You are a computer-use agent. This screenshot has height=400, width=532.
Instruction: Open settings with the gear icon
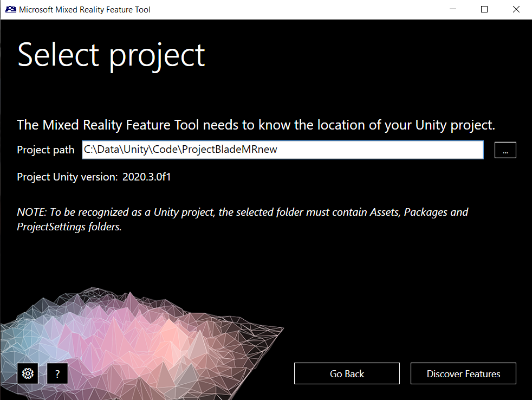coord(28,373)
